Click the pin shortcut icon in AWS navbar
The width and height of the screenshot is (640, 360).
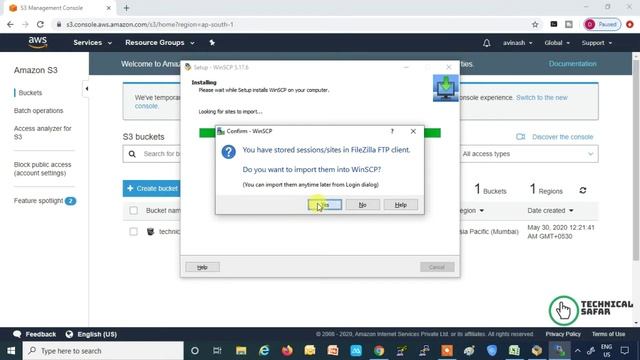pyautogui.click(x=212, y=42)
